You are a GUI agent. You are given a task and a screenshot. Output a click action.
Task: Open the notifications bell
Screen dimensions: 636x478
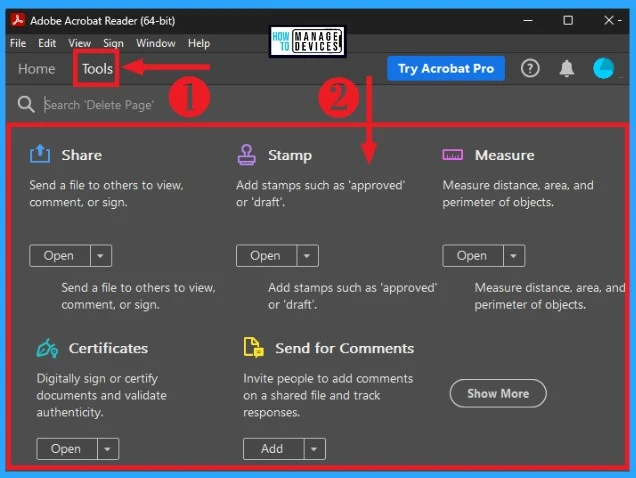(566, 68)
